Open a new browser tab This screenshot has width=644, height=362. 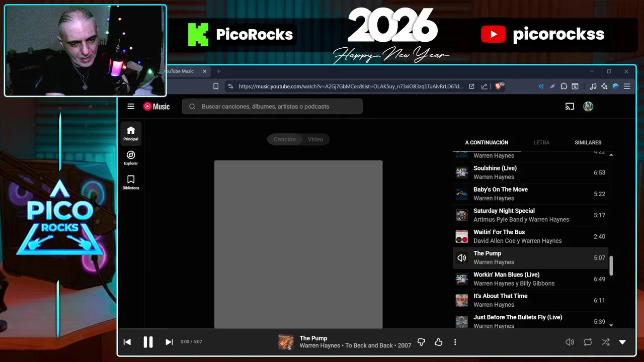[x=218, y=71]
